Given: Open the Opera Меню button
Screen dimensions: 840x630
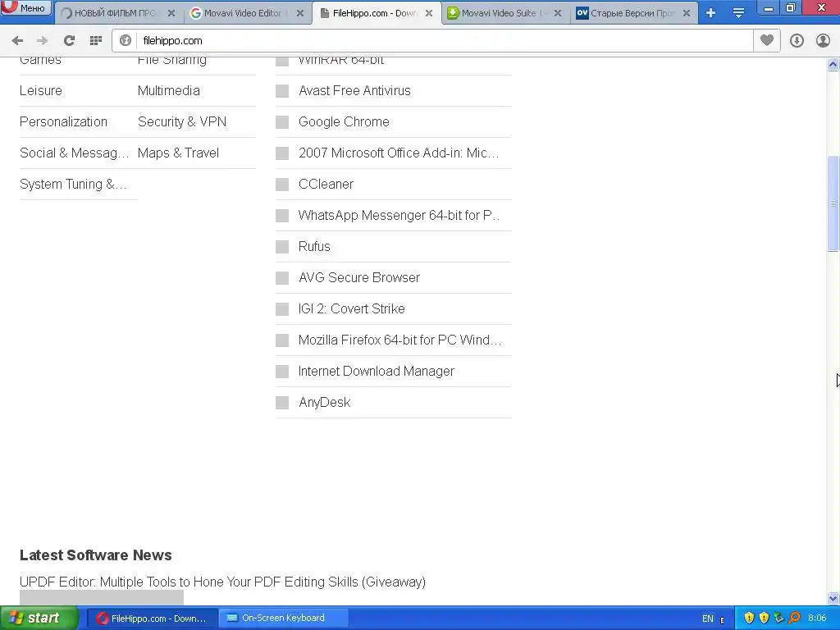Looking at the screenshot, I should coord(26,8).
